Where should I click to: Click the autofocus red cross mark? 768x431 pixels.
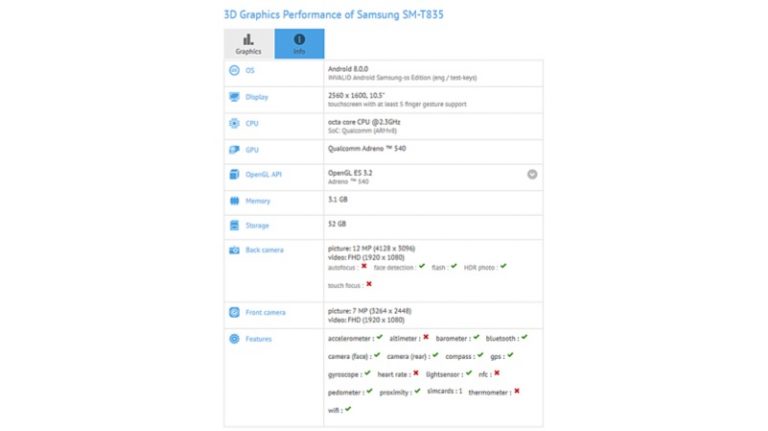pyautogui.click(x=364, y=267)
